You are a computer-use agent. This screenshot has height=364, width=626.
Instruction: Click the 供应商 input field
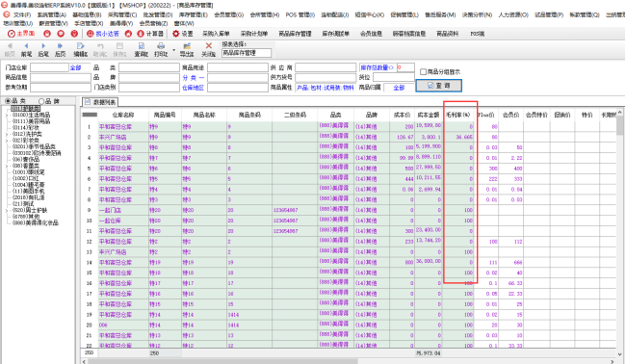[326, 67]
